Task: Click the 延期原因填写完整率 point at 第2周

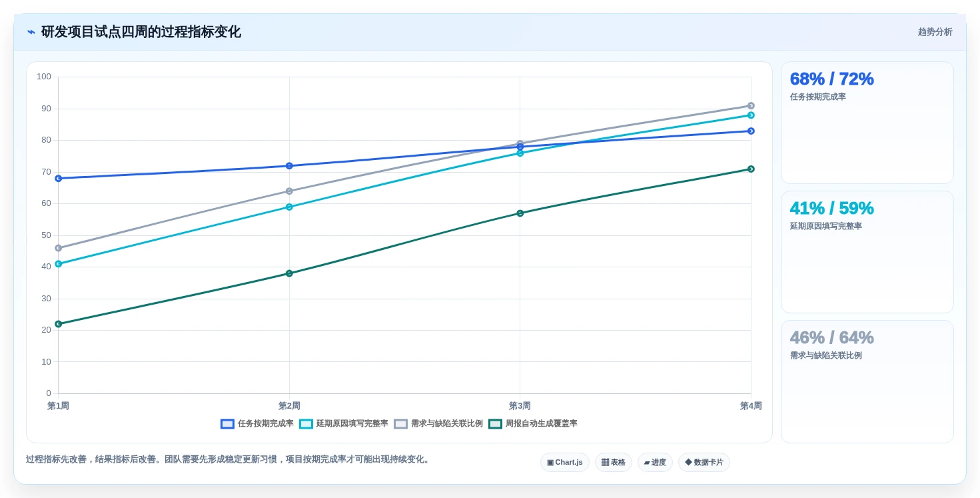Action: click(289, 207)
